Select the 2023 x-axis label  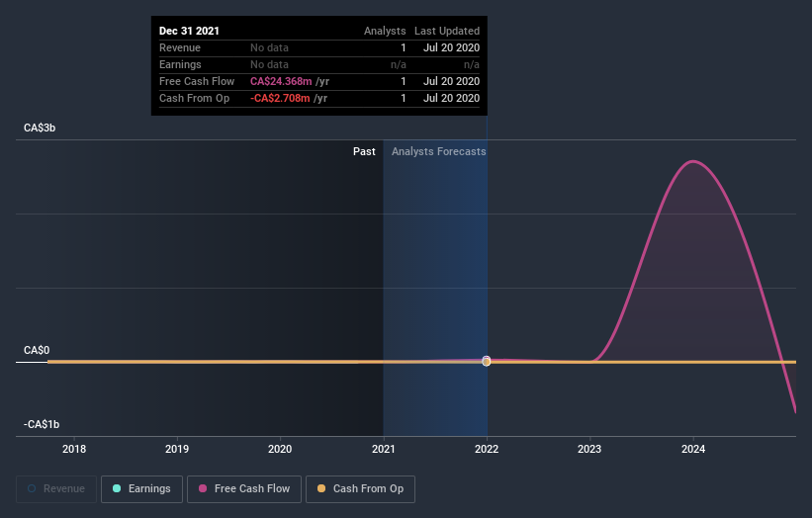[589, 449]
